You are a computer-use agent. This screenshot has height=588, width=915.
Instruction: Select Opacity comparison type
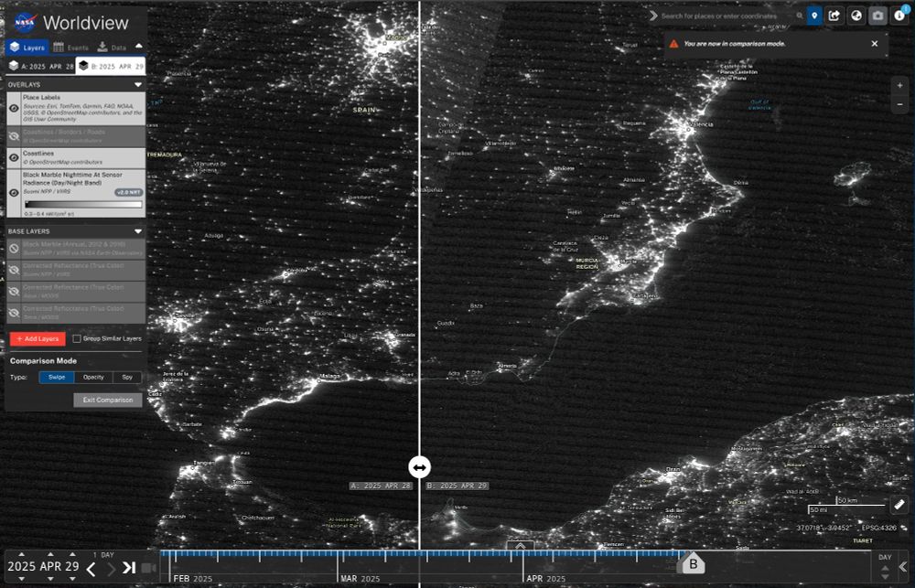93,378
